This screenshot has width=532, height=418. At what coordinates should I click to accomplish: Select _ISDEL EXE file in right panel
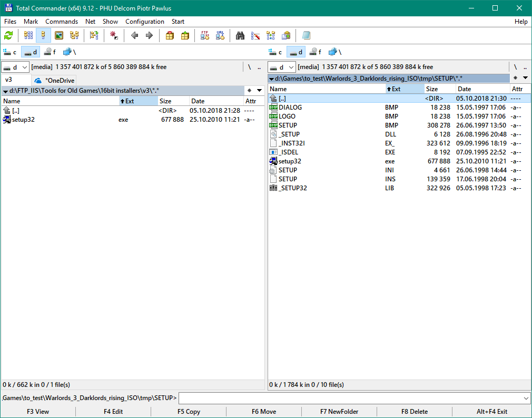399,152
